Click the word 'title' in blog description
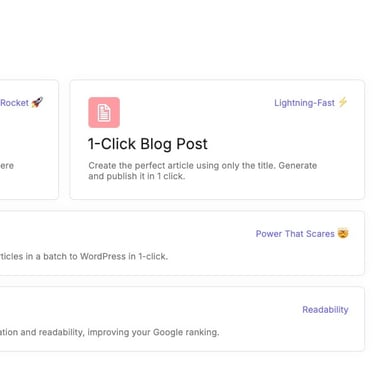 tap(267, 166)
